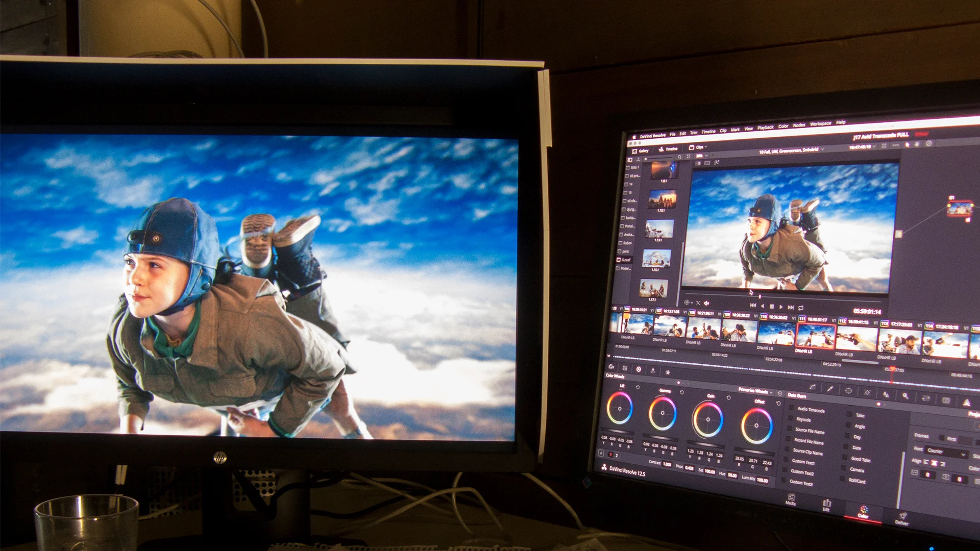
Task: Skip to first frame in viewer
Action: click(753, 305)
